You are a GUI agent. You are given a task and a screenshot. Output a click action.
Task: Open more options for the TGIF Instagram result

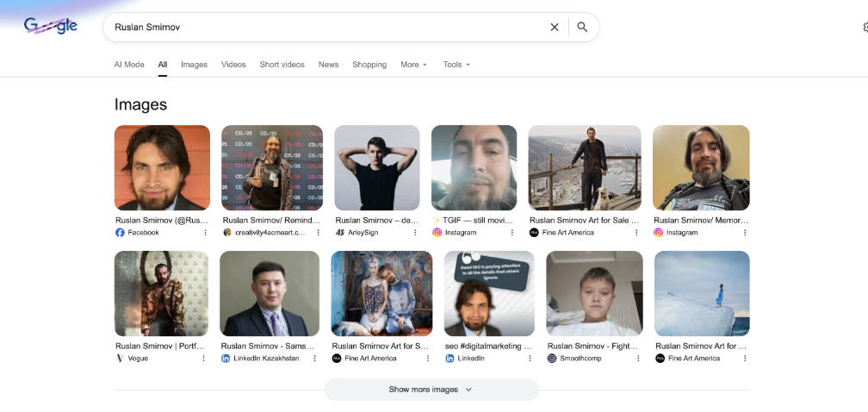coord(512,233)
